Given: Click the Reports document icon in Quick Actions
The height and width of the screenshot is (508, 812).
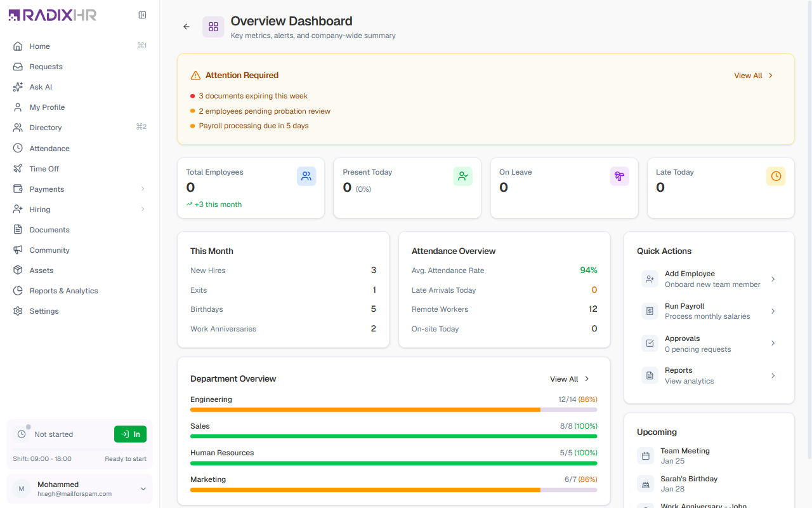Looking at the screenshot, I should [x=650, y=376].
